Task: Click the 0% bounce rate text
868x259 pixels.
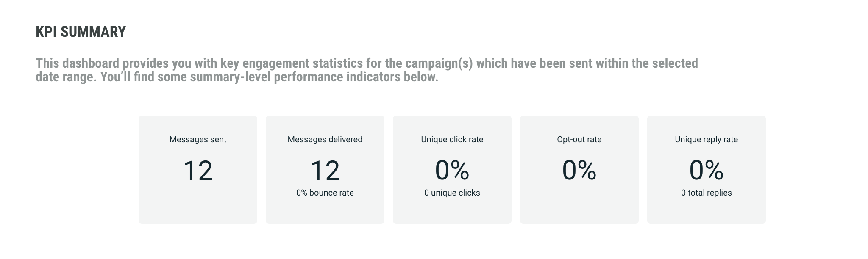Action: [x=325, y=193]
